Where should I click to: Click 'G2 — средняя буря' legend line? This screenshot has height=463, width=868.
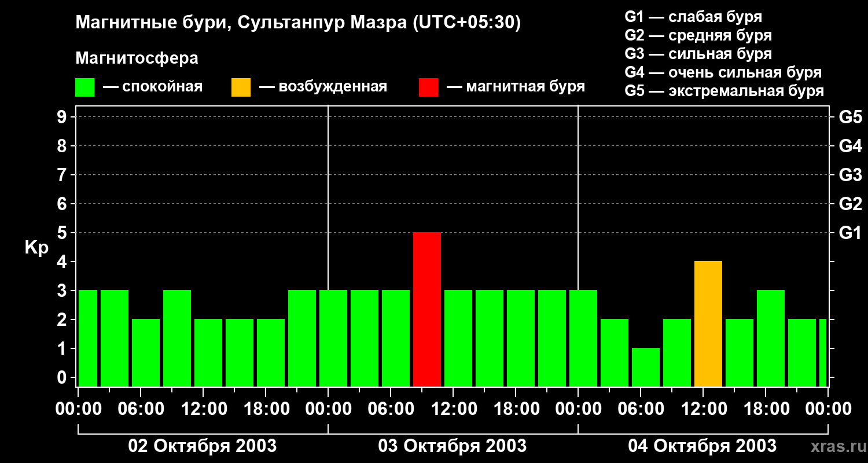coord(698,35)
